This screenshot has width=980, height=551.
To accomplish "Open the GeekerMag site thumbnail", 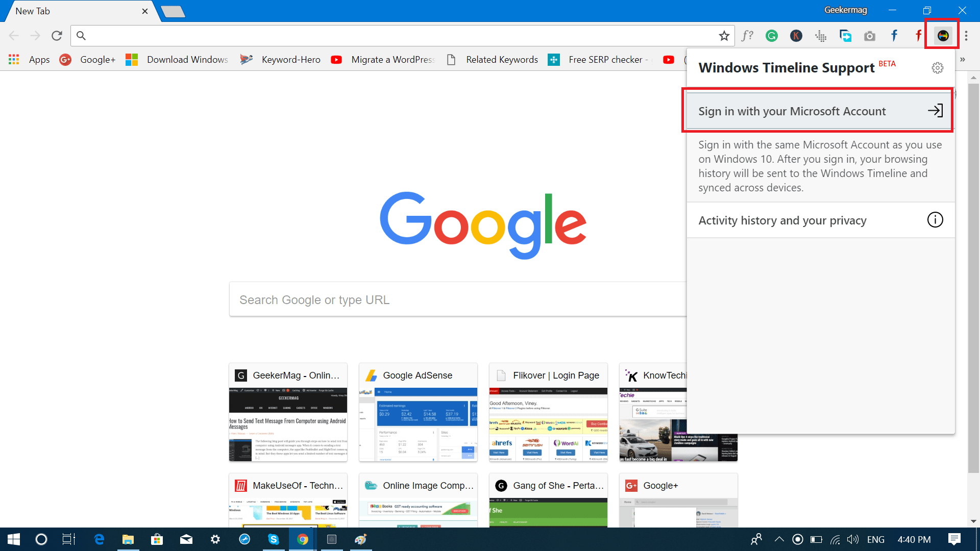I will (x=287, y=412).
